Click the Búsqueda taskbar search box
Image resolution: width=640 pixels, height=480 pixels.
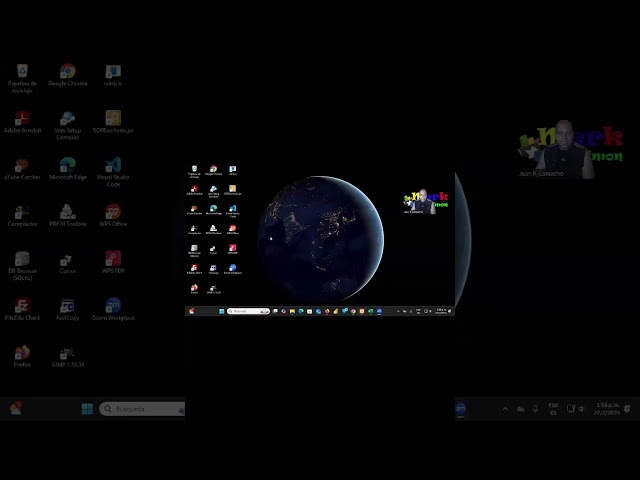coord(141,409)
